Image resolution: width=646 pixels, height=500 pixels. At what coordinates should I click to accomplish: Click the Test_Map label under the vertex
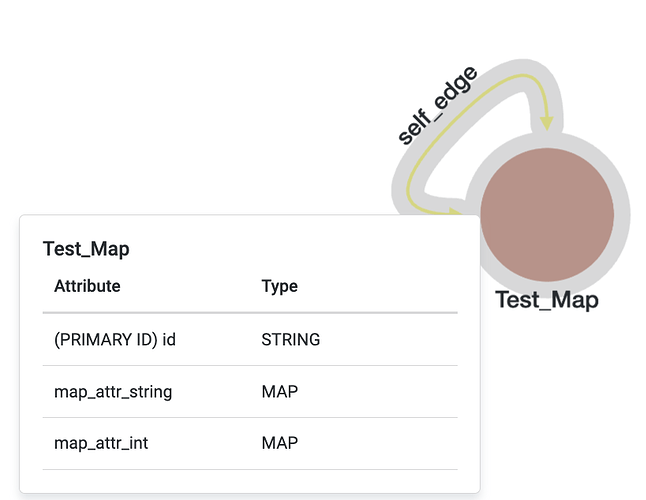tap(547, 299)
